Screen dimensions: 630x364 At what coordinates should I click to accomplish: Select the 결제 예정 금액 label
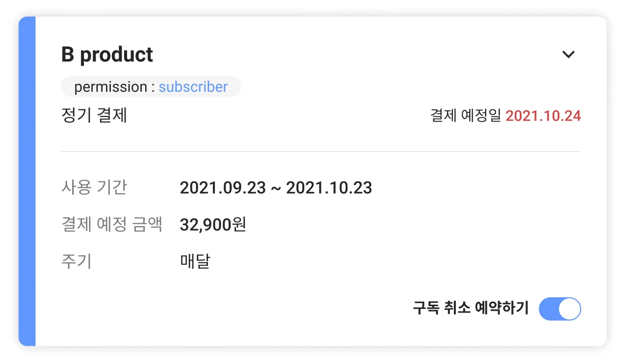(x=112, y=225)
